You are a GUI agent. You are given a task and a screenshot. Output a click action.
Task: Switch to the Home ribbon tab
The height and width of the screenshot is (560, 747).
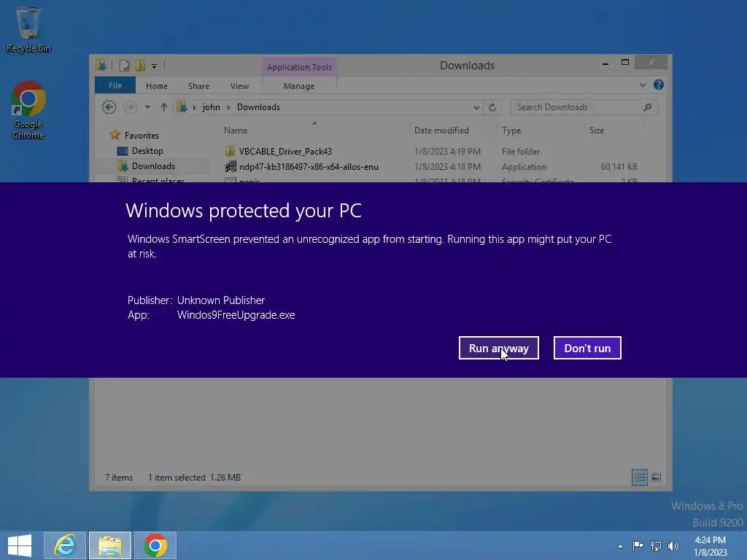(157, 86)
